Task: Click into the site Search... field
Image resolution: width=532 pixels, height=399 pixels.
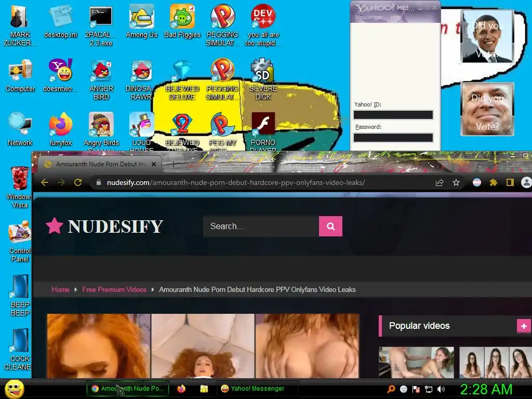Action: pyautogui.click(x=261, y=227)
